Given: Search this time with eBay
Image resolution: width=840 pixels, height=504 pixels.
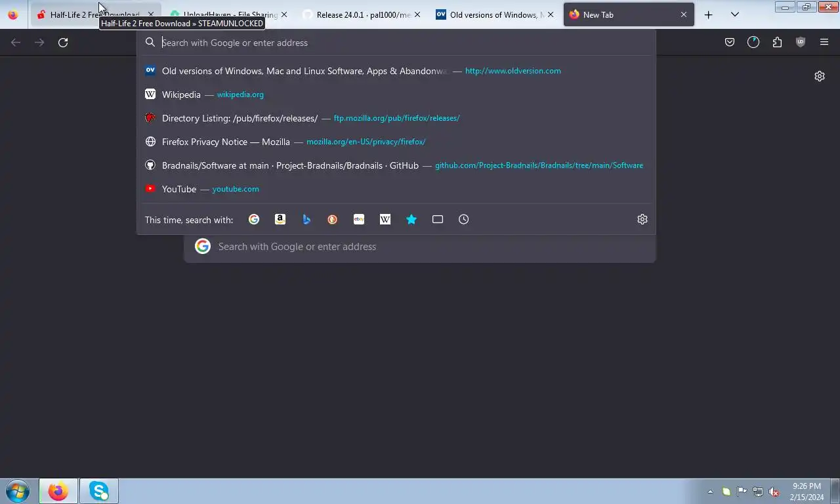Looking at the screenshot, I should click(359, 219).
